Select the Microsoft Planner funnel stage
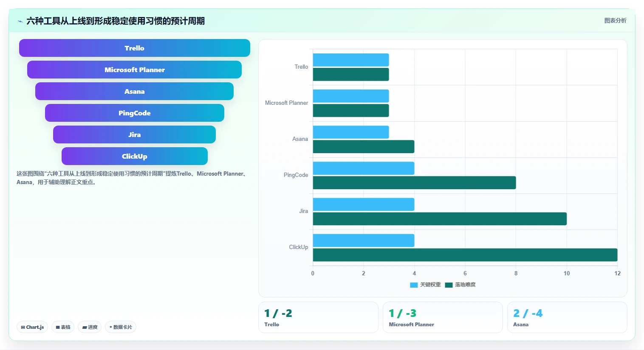 pos(135,70)
